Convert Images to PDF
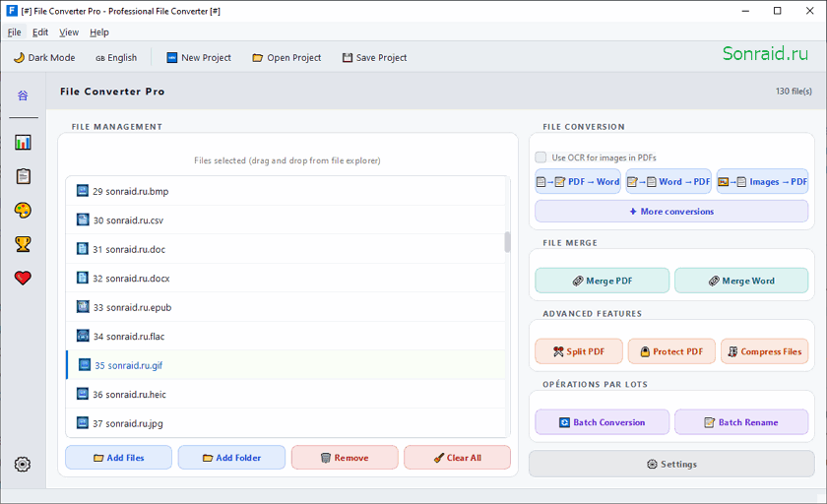The image size is (827, 504). pyautogui.click(x=762, y=181)
